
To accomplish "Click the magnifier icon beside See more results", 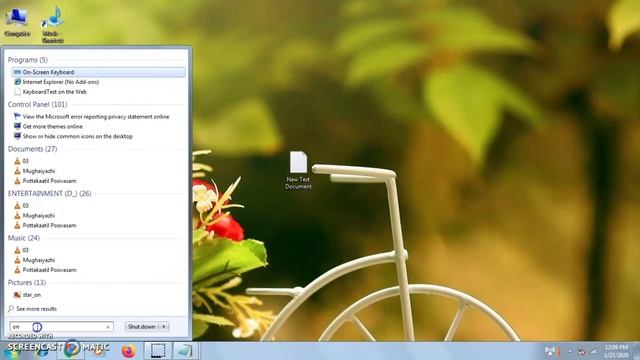I will [x=11, y=309].
